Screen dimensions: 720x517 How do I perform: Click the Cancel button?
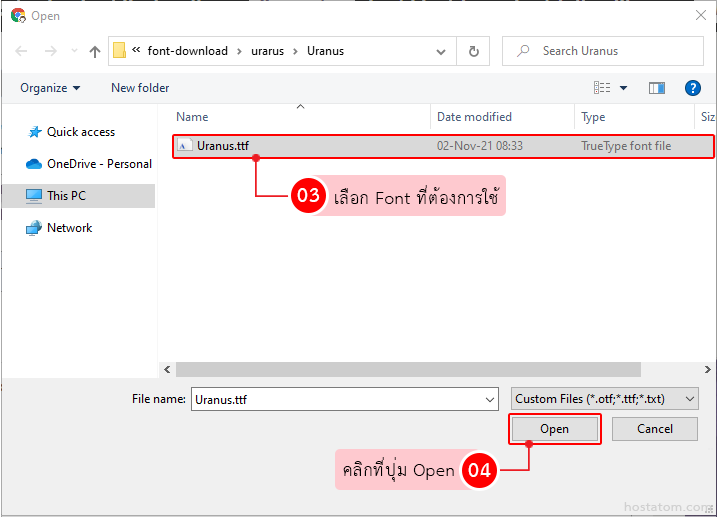coord(655,429)
